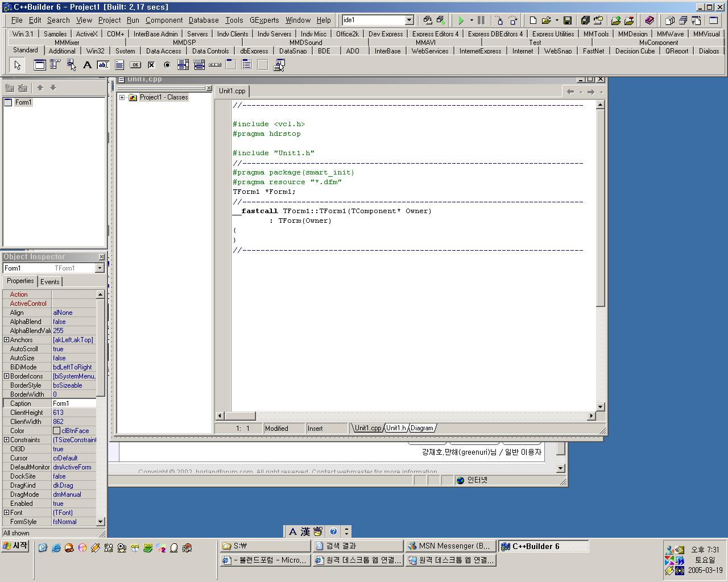Click the Run (green play) toolbar button

tap(461, 20)
